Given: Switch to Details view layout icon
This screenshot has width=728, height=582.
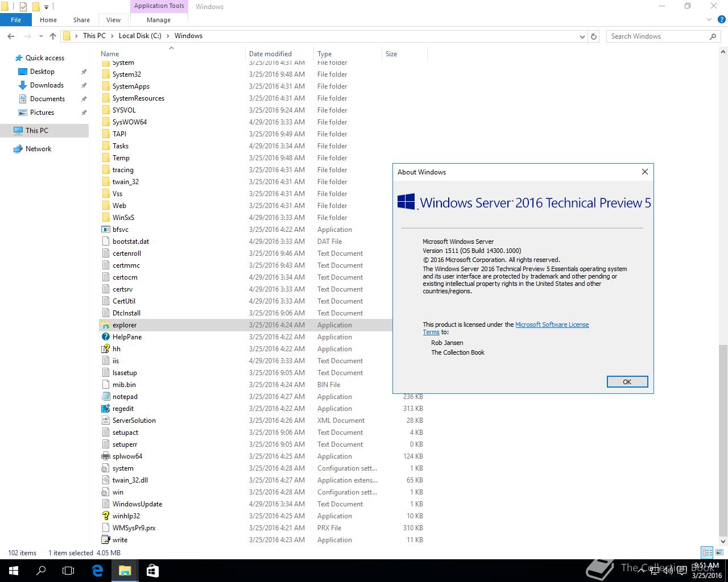Looking at the screenshot, I should [707, 552].
